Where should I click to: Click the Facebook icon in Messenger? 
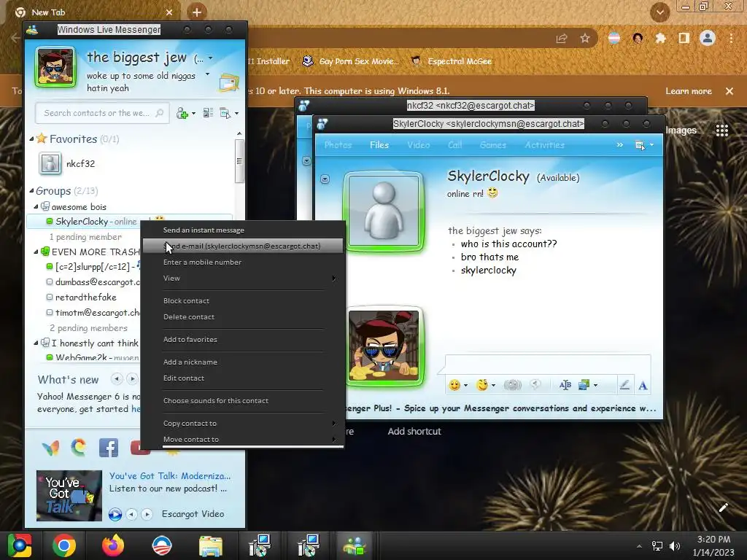click(x=109, y=448)
